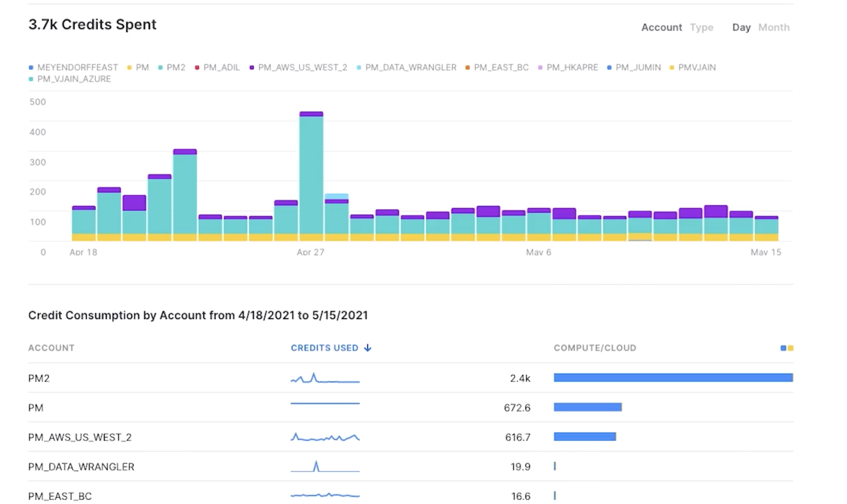Toggle PM_VJAIN_AZURE legend entry
Viewport: 847px width, 504px height.
click(x=70, y=79)
